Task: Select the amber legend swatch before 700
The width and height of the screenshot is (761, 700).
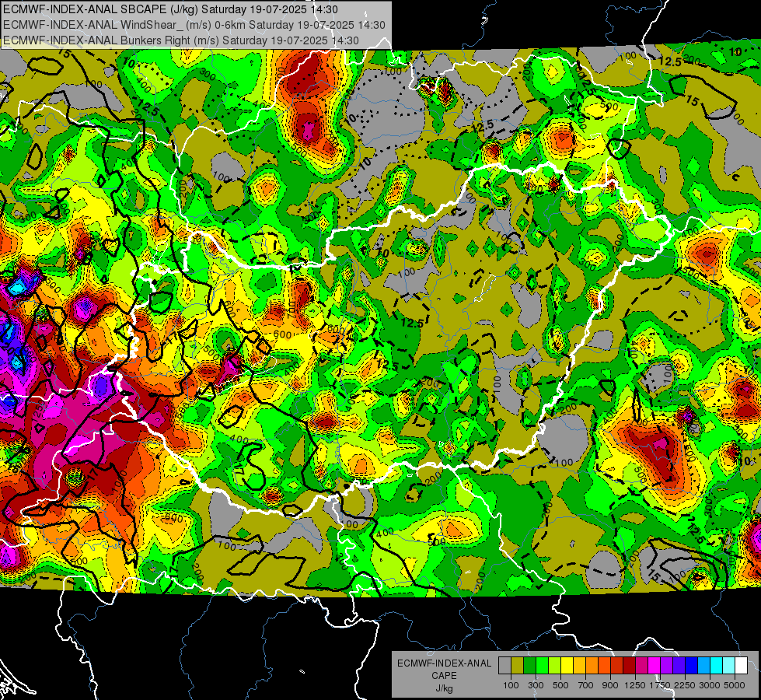Action: 579,665
